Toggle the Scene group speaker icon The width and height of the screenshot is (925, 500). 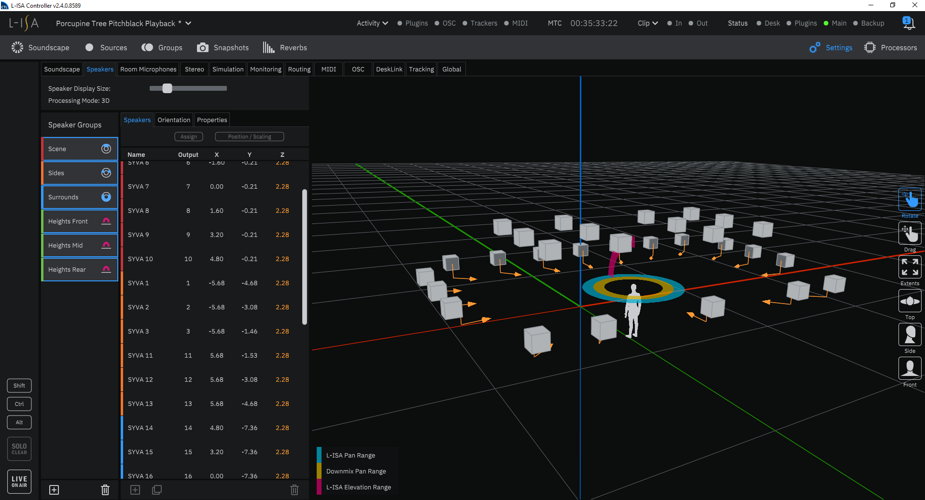(106, 149)
